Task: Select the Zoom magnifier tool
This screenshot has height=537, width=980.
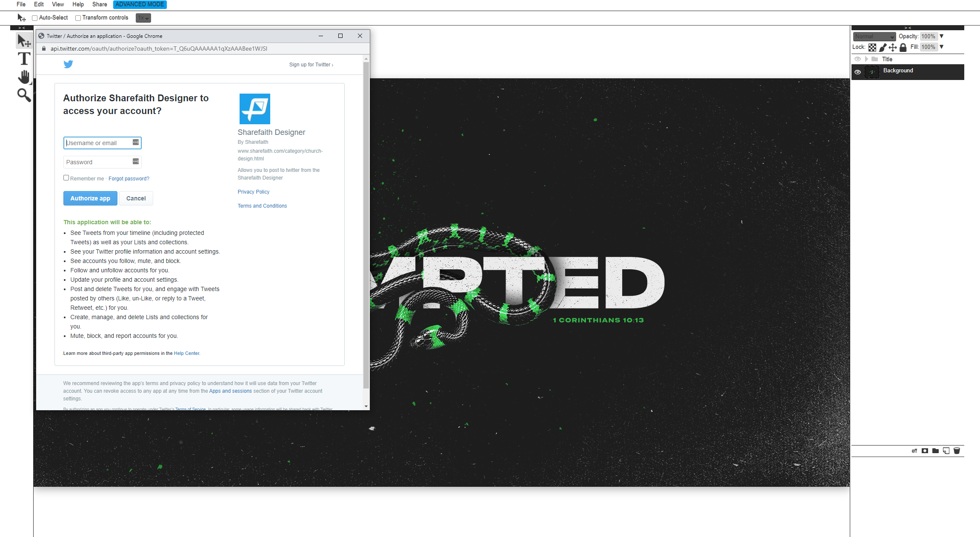Action: (x=24, y=95)
